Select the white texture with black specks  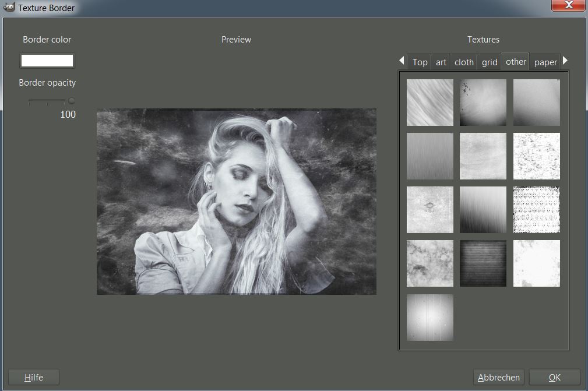click(537, 156)
